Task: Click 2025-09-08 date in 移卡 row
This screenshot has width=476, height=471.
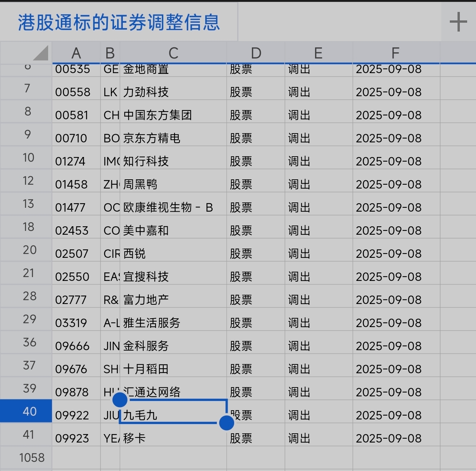Action: [x=396, y=435]
